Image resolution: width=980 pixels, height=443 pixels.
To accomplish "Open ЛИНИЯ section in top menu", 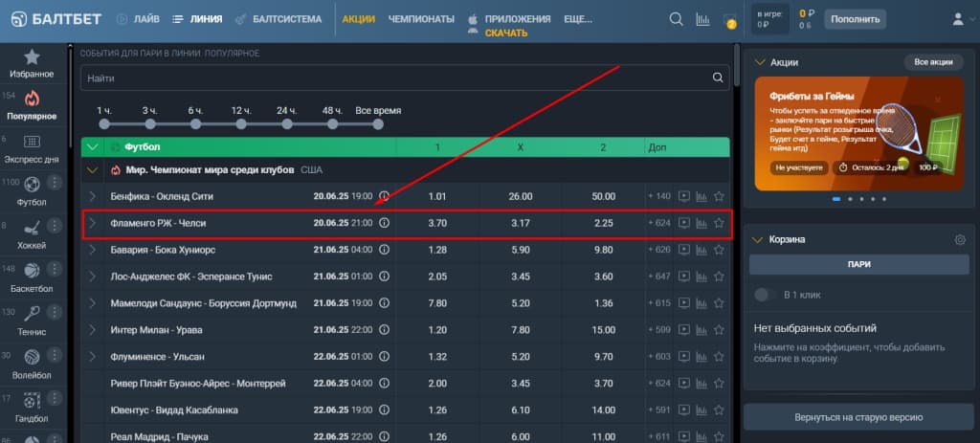I will coord(197,19).
